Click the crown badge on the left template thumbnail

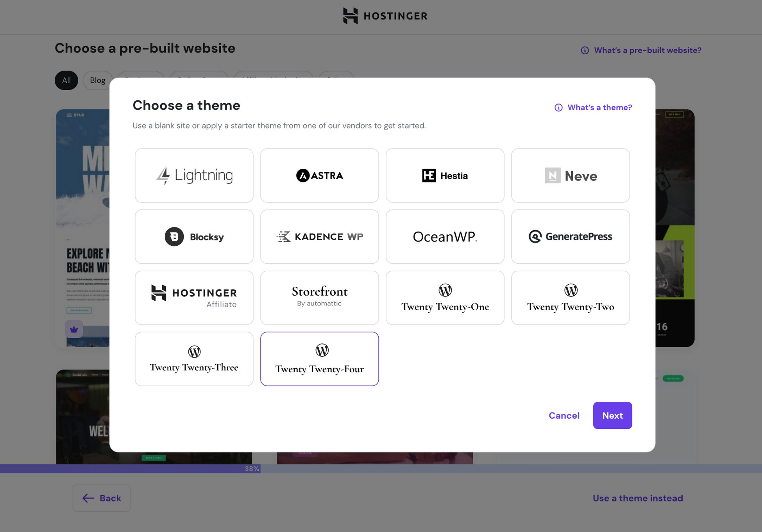[x=73, y=329]
